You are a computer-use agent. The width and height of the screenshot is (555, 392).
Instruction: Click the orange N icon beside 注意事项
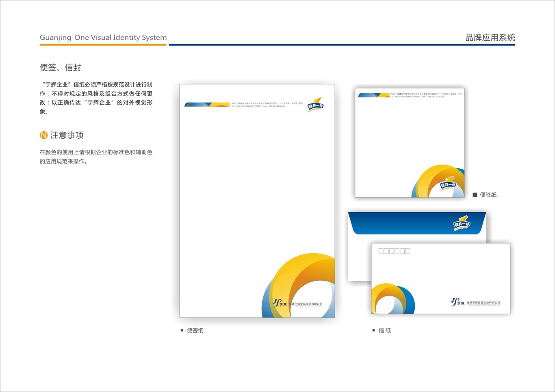pyautogui.click(x=43, y=135)
